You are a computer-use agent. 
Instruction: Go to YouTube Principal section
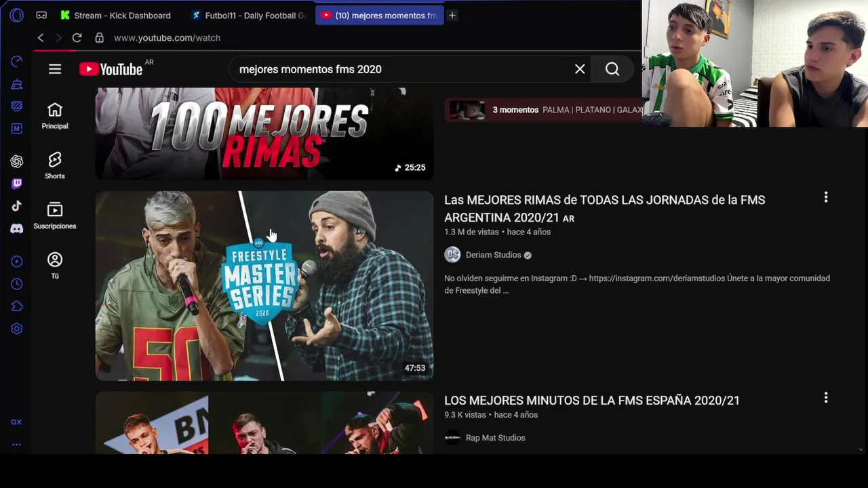coord(55,116)
